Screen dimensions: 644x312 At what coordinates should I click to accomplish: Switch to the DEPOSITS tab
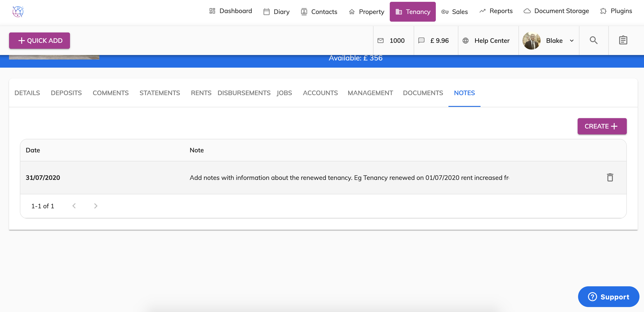66,93
